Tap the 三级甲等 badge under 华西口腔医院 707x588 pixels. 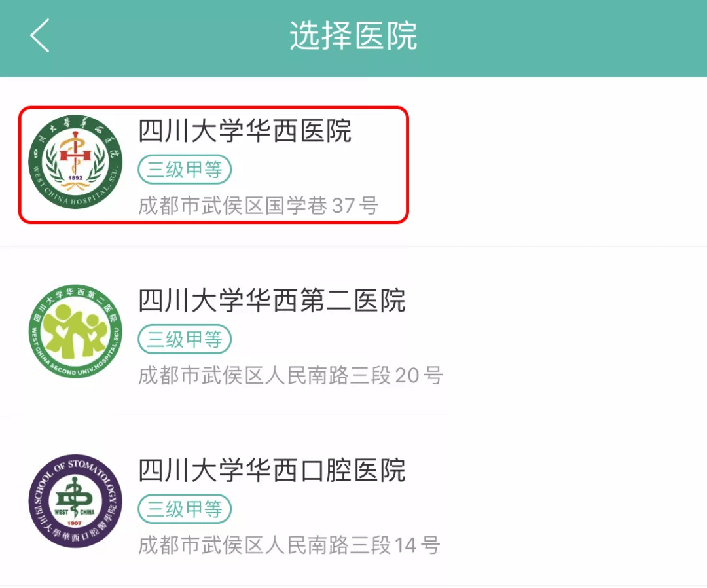(x=185, y=509)
